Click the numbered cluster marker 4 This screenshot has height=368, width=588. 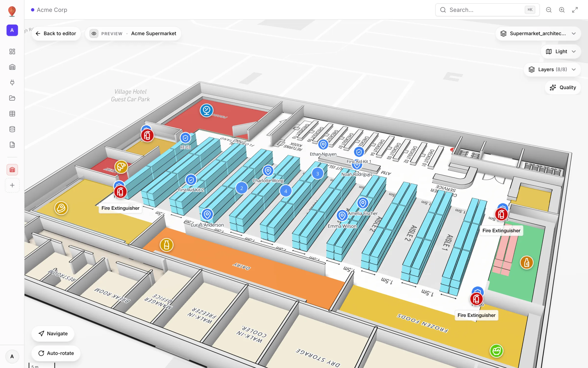click(286, 191)
